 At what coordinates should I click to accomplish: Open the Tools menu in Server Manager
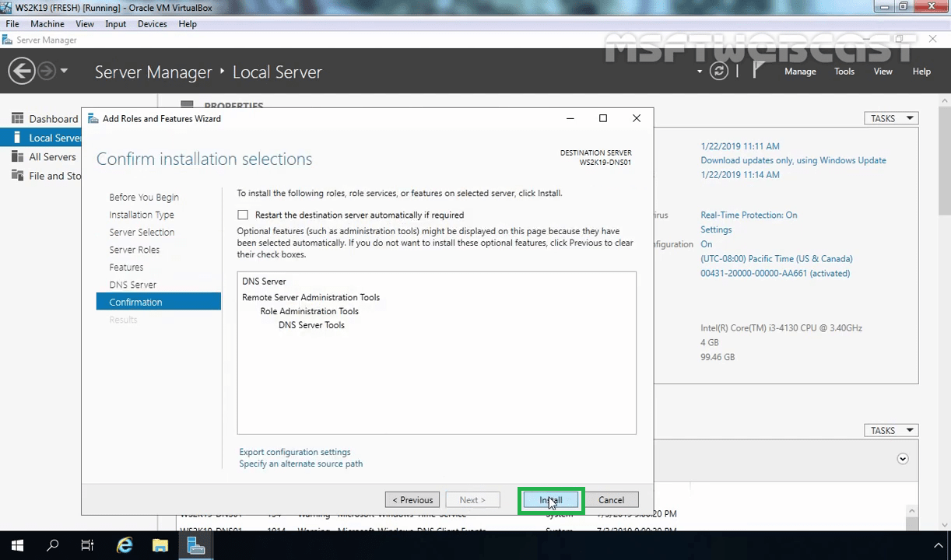tap(844, 72)
